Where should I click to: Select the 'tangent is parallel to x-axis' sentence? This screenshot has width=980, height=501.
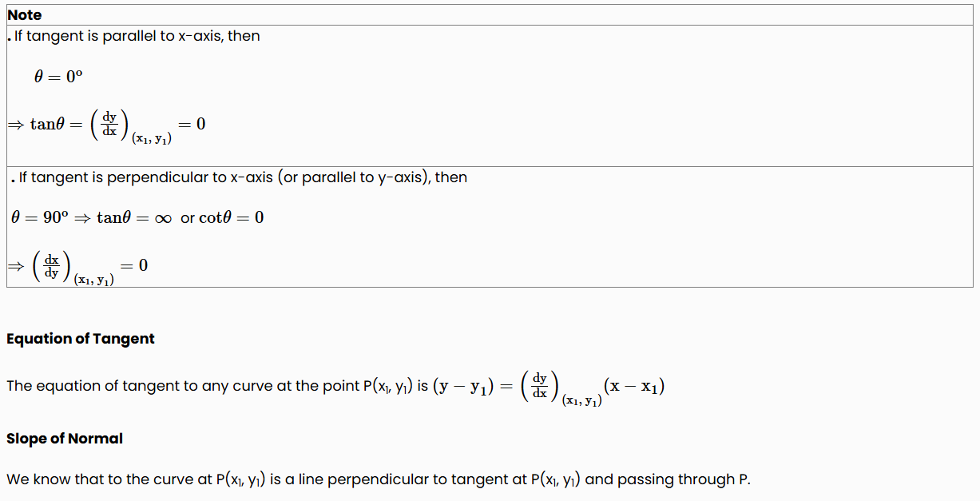[x=134, y=36]
